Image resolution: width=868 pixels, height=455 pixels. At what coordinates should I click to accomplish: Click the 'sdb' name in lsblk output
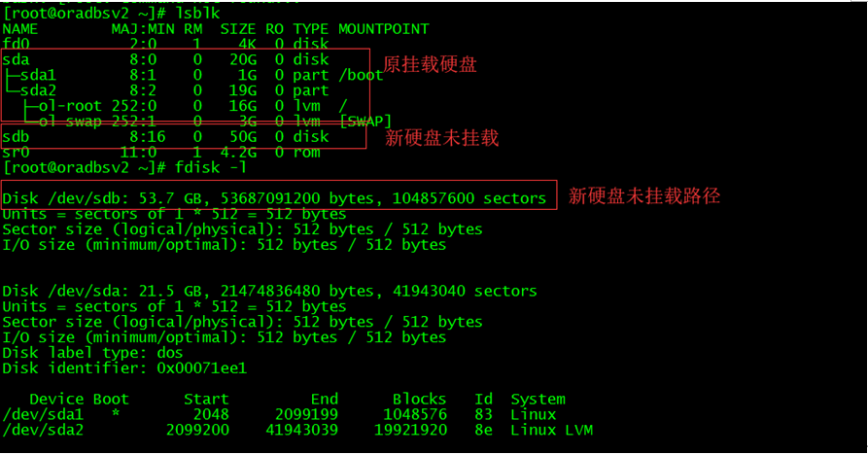coord(16,137)
